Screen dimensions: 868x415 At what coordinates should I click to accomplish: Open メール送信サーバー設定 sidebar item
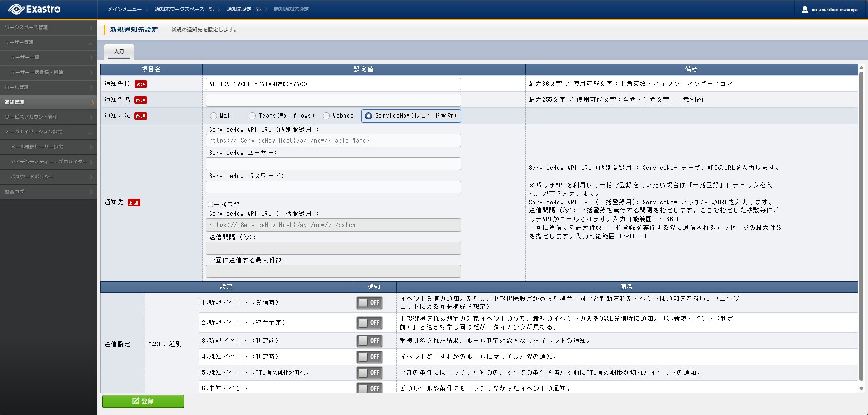(x=49, y=147)
